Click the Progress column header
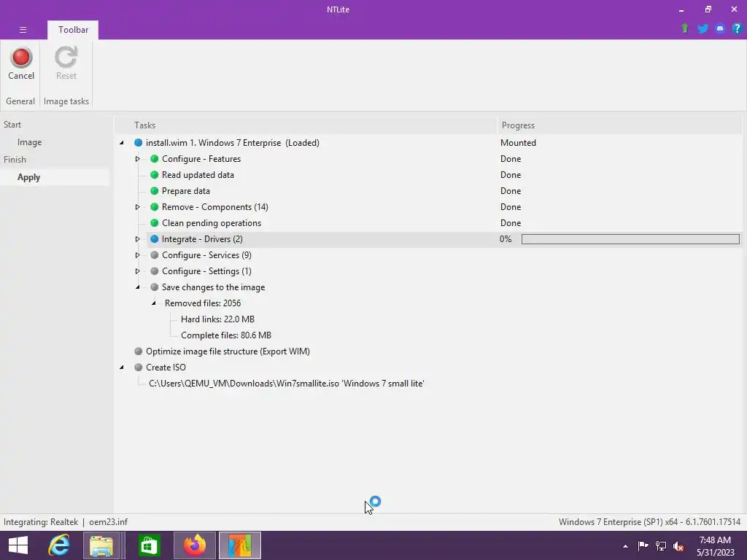Image resolution: width=747 pixels, height=560 pixels. (x=619, y=125)
